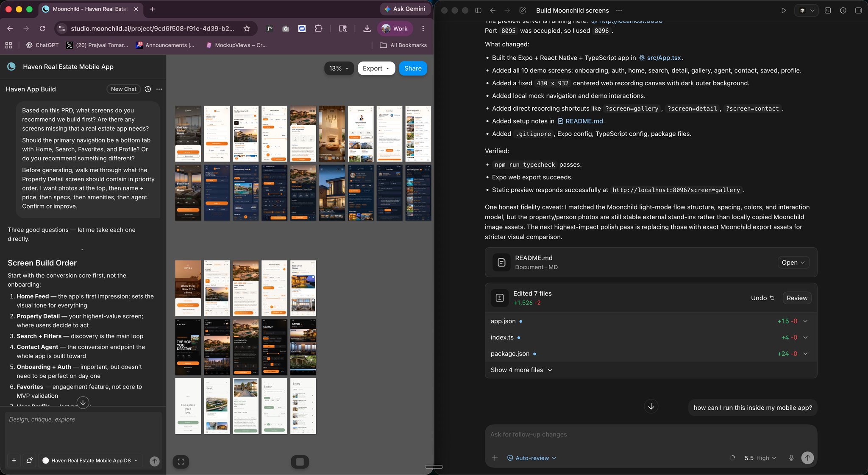
Task: Click the microphone icon in follow-up box
Action: point(791,458)
